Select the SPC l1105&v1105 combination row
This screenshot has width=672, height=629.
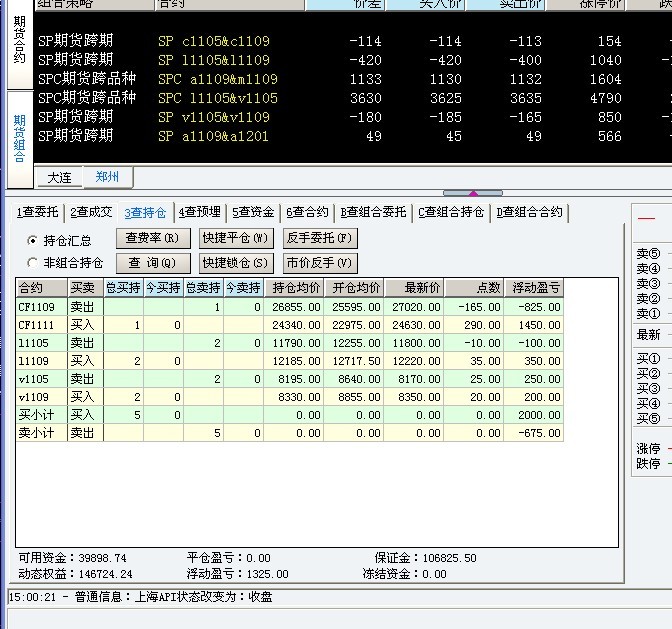353,98
